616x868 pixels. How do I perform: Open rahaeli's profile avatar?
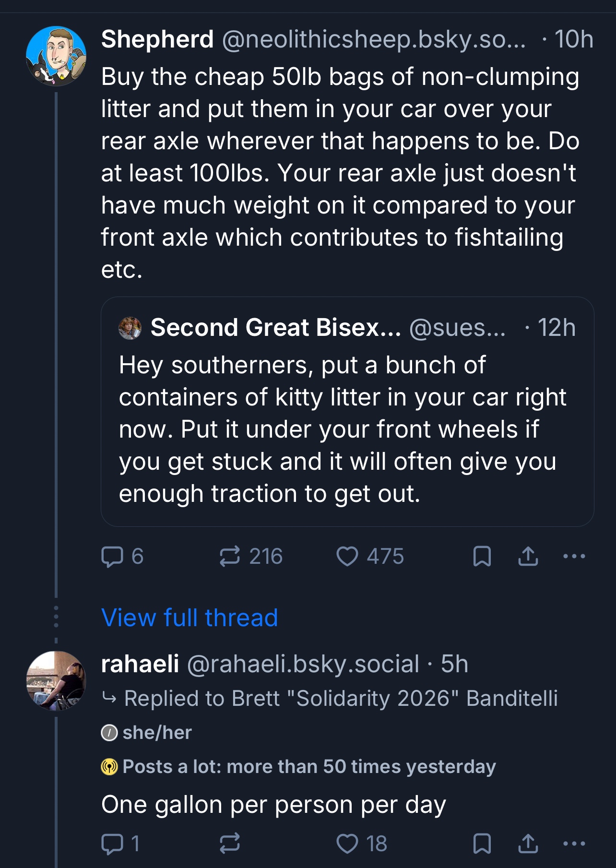[56, 680]
